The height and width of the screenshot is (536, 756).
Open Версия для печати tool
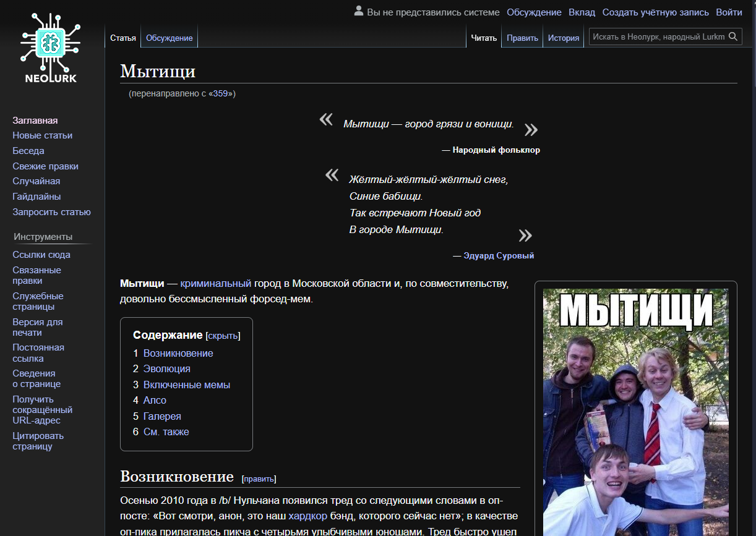pos(37,327)
